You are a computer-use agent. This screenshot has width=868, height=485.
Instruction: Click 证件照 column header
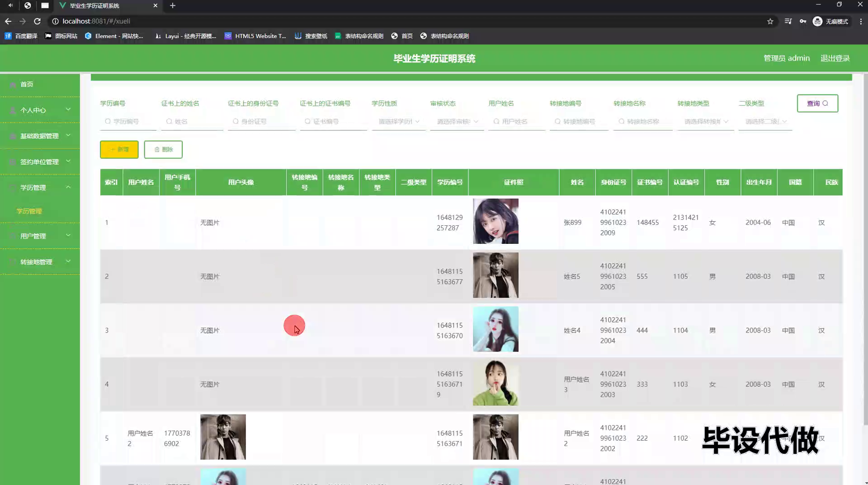pos(514,182)
